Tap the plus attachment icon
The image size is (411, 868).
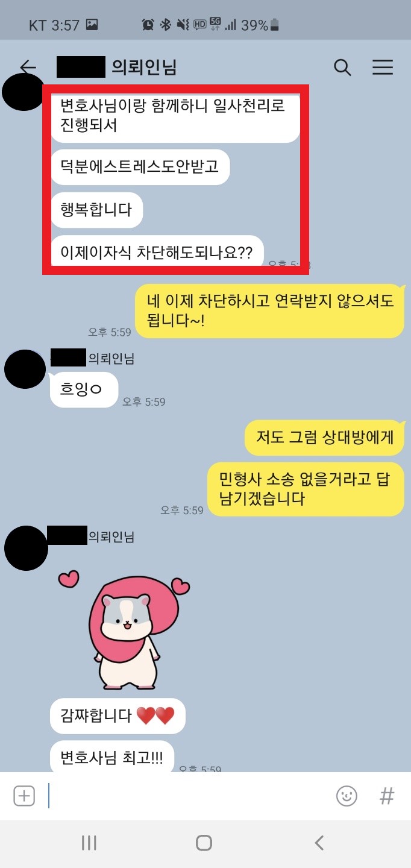pos(24,796)
